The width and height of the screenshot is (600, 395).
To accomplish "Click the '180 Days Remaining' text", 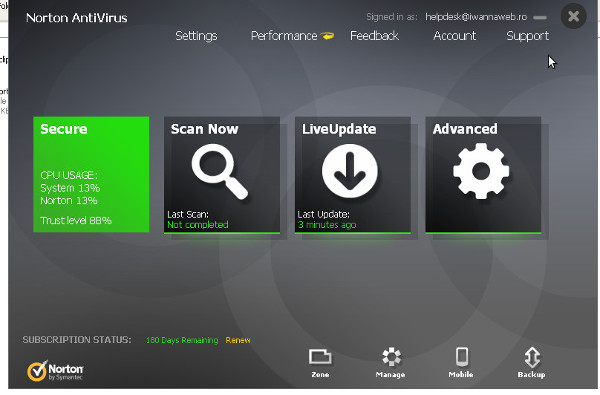I will click(x=182, y=340).
